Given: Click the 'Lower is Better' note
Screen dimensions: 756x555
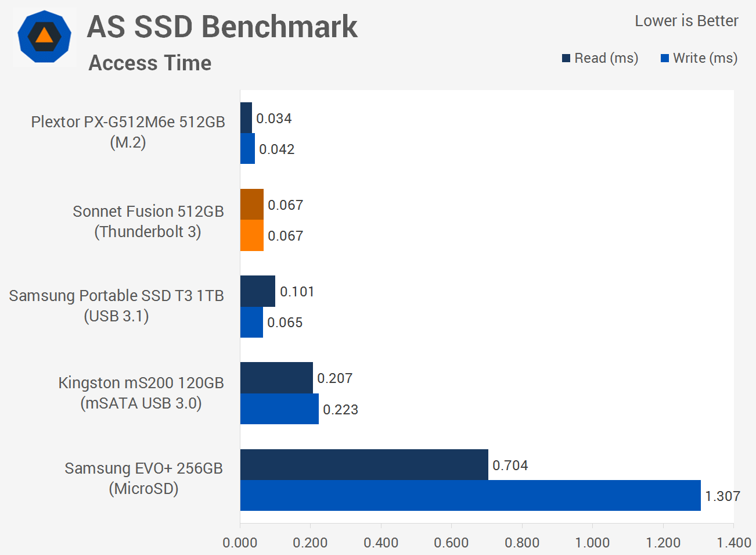Looking at the screenshot, I should click(x=686, y=21).
